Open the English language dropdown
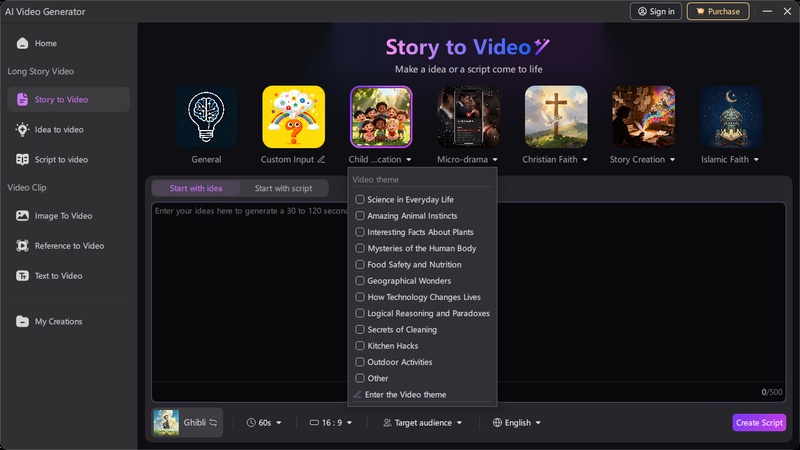The width and height of the screenshot is (800, 450). pyautogui.click(x=516, y=422)
